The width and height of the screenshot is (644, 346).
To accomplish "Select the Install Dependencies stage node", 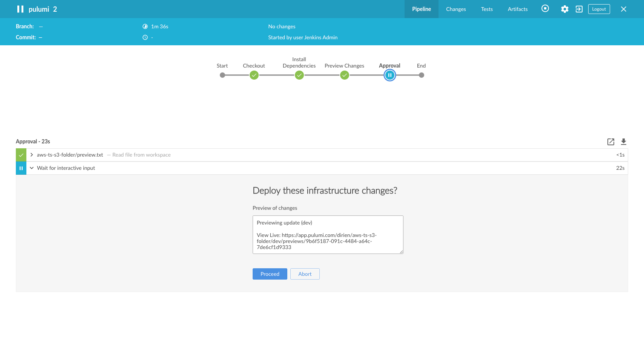I will click(299, 75).
